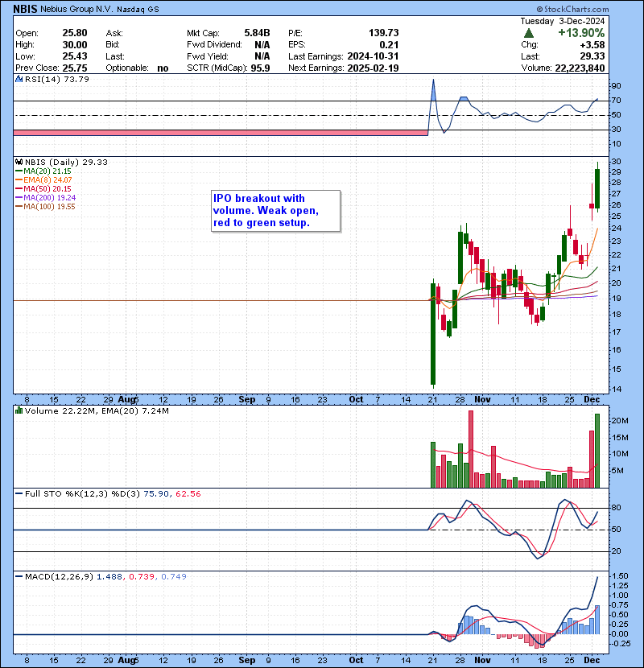644x668 pixels.
Task: Click the Next Earnings date 2025-02-19
Action: 373,68
